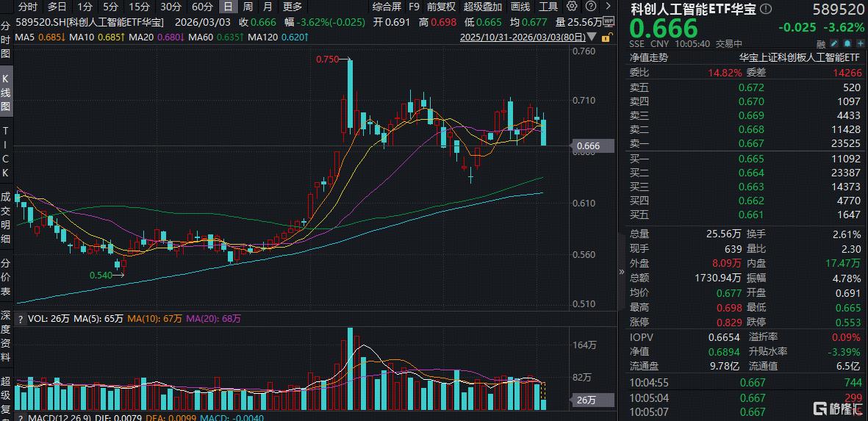This screenshot has height=421, width=868.
Task: Click the MA120 0.620 indicator label
Action: click(279, 37)
